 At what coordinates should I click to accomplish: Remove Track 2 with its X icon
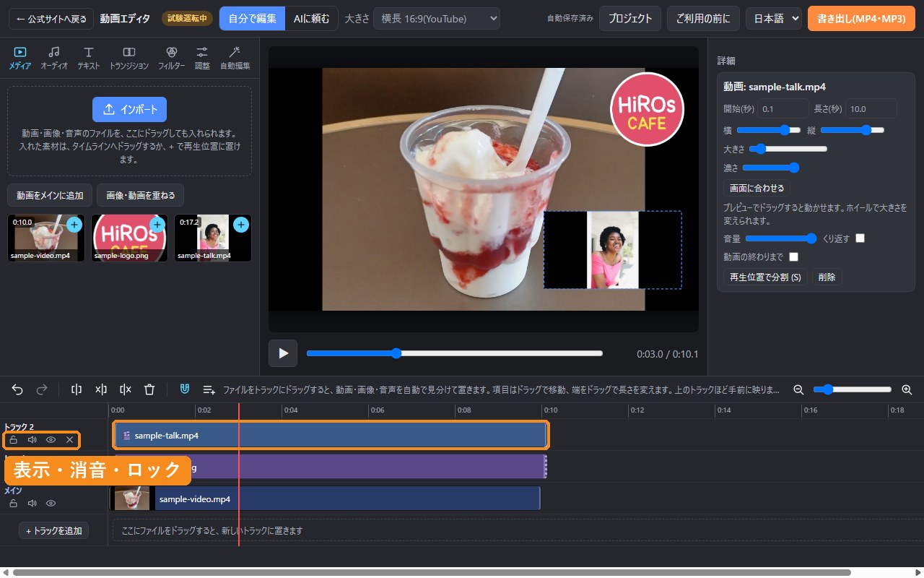(70, 439)
